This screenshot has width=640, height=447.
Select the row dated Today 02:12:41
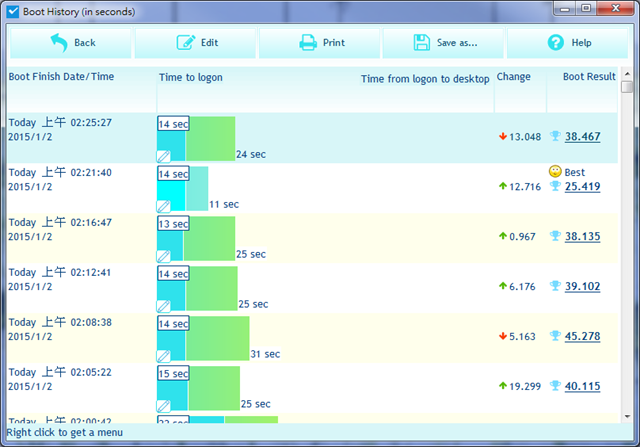coord(312,288)
